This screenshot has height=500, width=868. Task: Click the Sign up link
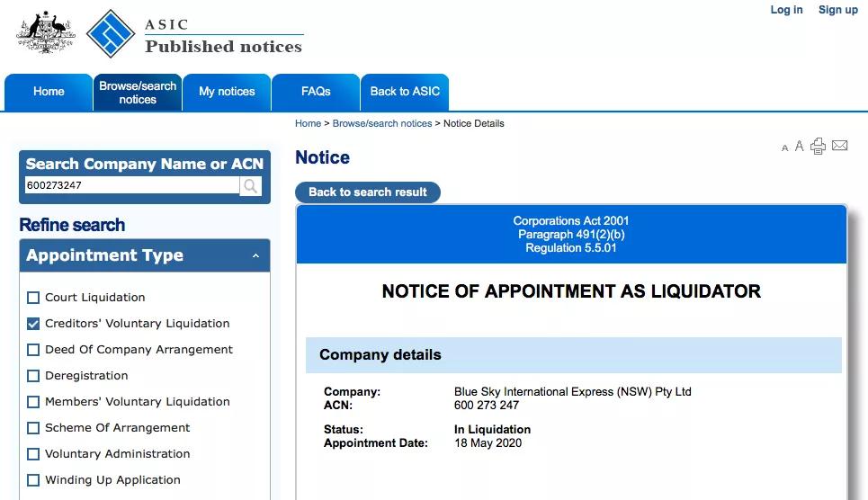click(837, 10)
